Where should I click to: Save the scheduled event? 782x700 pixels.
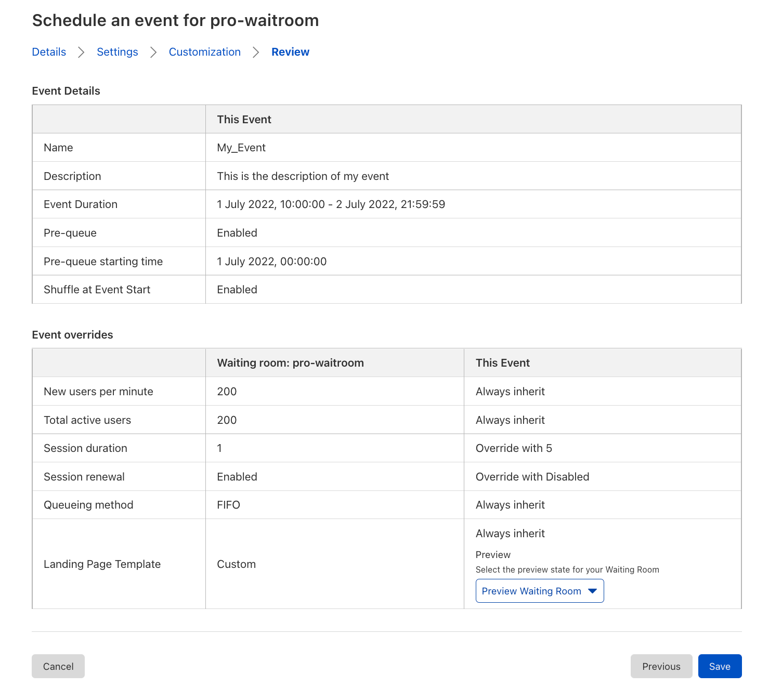coord(720,666)
